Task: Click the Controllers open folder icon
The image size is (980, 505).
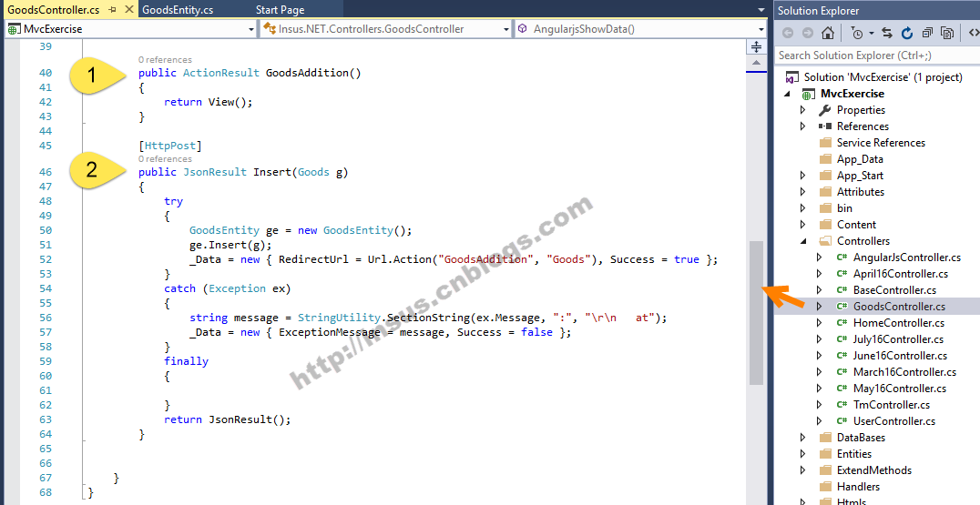Action: click(x=826, y=241)
